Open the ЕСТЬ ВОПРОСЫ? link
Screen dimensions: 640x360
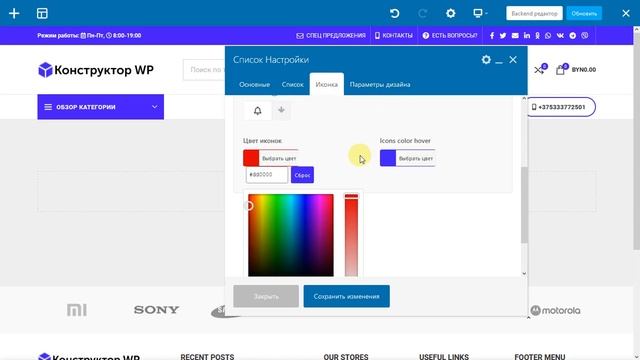(x=449, y=36)
